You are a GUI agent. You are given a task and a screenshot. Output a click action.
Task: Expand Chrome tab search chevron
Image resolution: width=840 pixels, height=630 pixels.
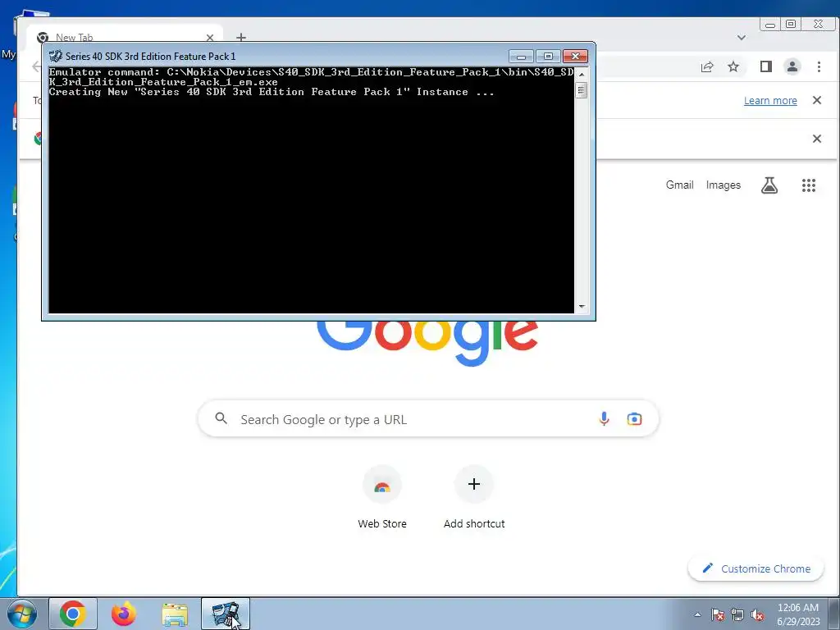[742, 38]
